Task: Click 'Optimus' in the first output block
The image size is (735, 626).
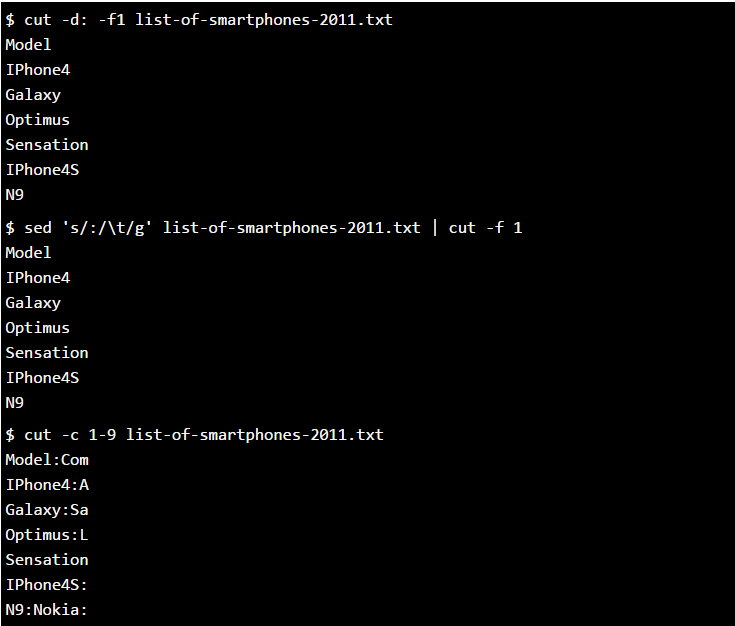Action: tap(38, 120)
